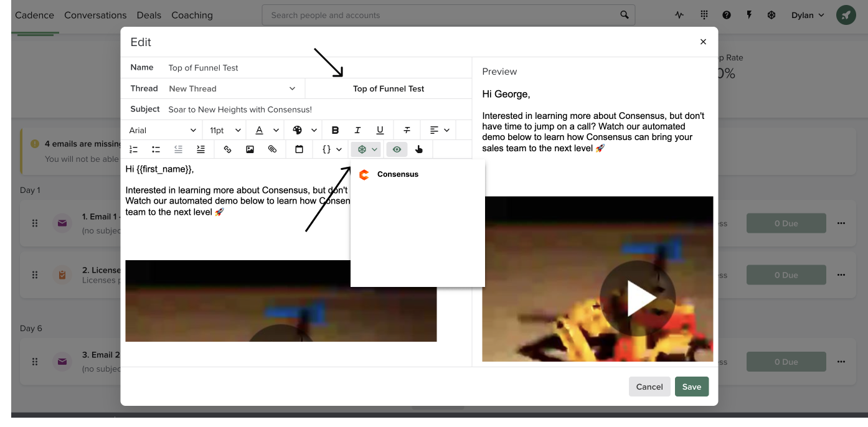Image resolution: width=868 pixels, height=427 pixels.
Task: Toggle strikethrough formatting in the editor
Action: click(407, 130)
